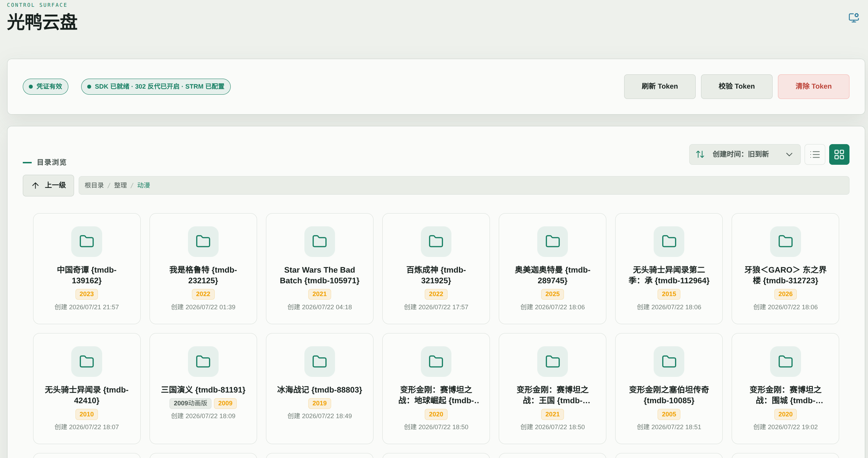The width and height of the screenshot is (868, 458).
Task: Click the 目录浏览 section heading
Action: [52, 162]
